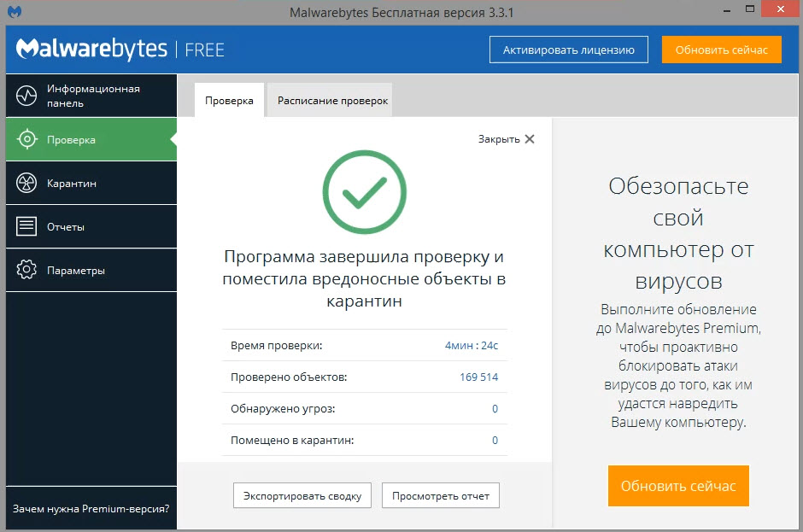Screen dimensions: 803x532
Task: Maximize the Malwarebytes window
Action: point(750,9)
